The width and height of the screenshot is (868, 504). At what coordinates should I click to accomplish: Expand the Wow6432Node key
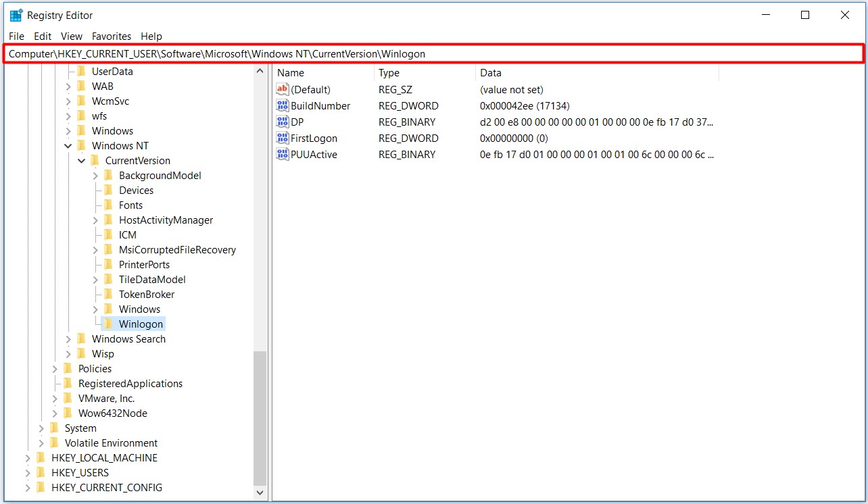point(55,413)
